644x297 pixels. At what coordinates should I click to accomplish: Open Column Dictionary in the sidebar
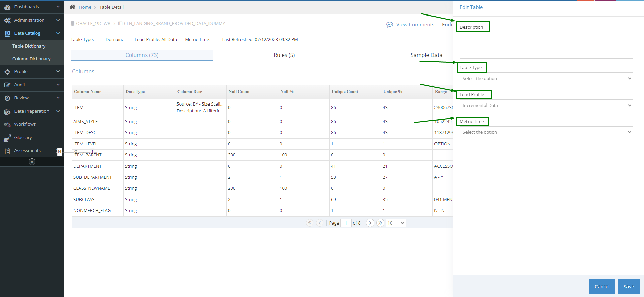[x=31, y=59]
